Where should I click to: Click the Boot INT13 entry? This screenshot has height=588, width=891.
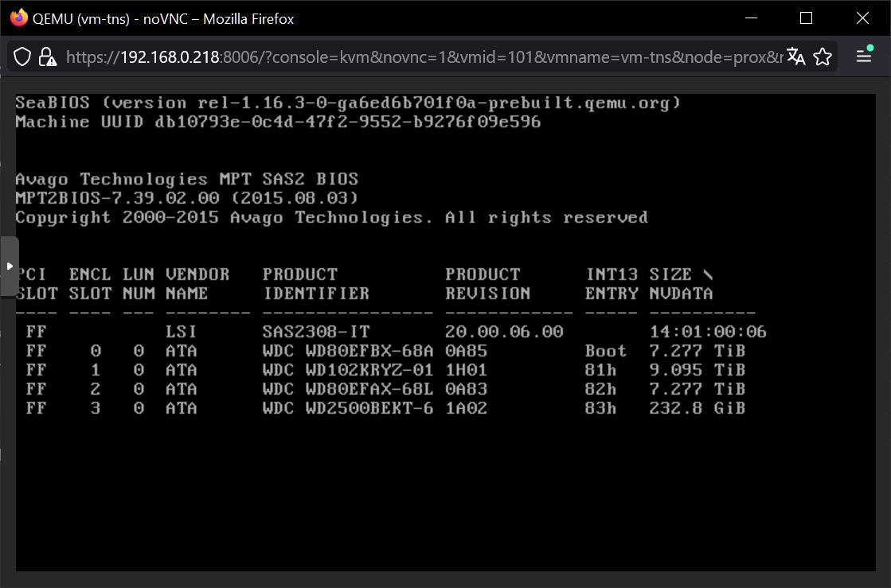[x=606, y=351]
